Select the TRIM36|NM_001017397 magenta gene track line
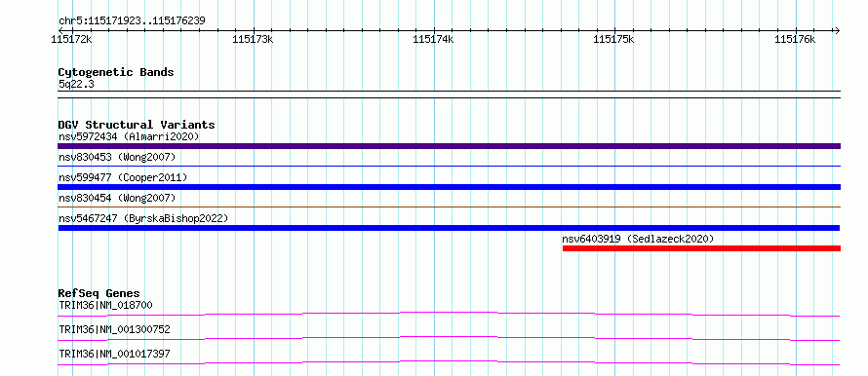Screen dimensions: 868x376 click(449, 362)
